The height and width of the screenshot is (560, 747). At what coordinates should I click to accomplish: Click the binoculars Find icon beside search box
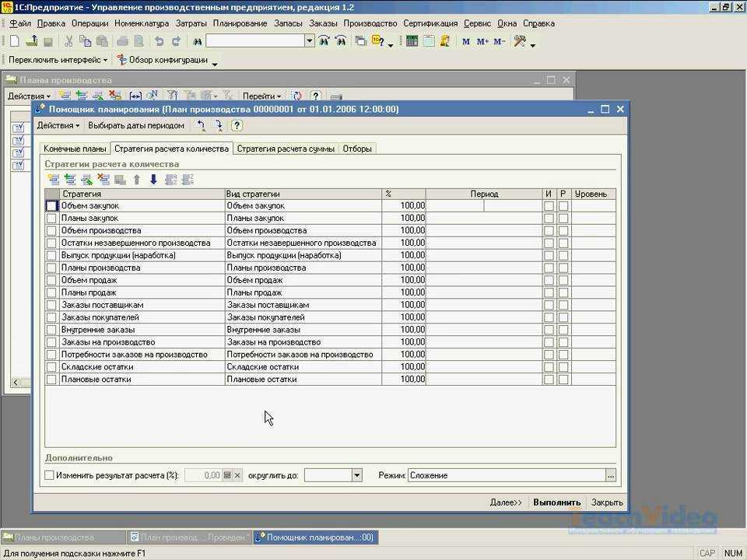197,42
